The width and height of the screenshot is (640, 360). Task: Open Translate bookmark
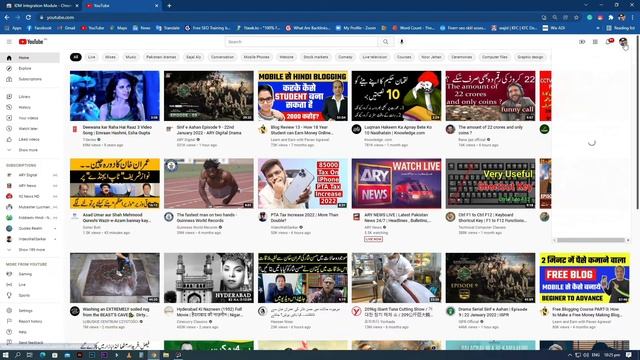(168, 28)
